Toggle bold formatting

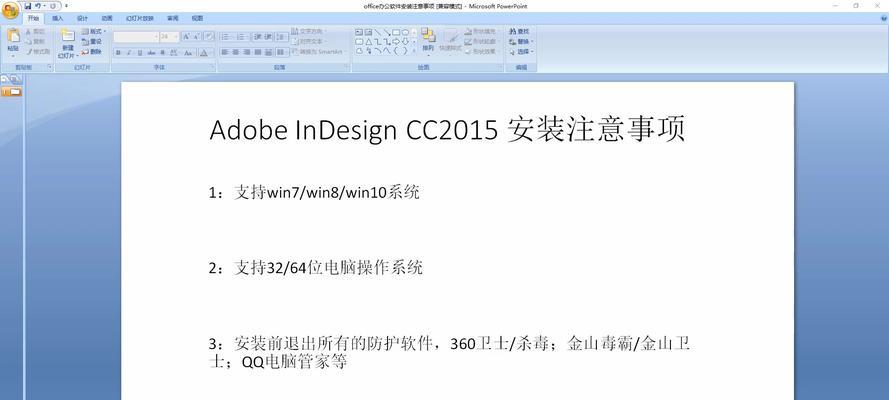[118, 52]
